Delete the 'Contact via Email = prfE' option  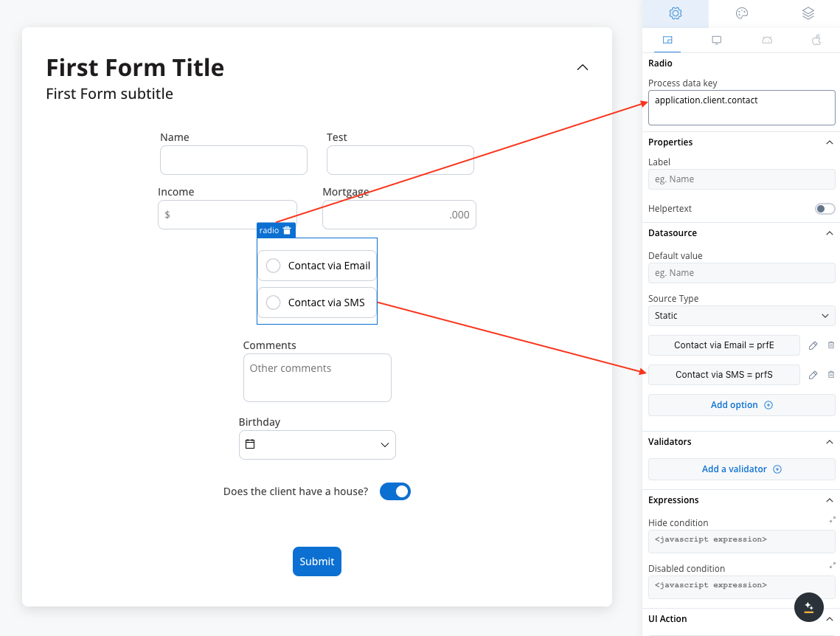[831, 345]
